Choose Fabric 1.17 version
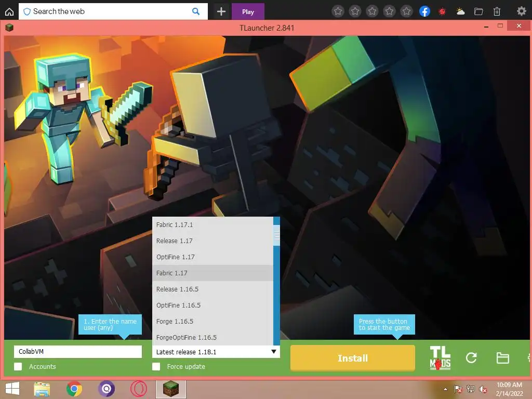This screenshot has width=532, height=399. pos(212,273)
